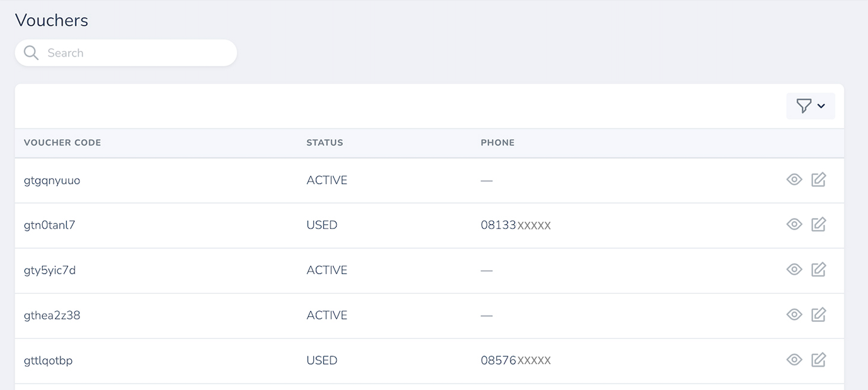Click the search magnifier icon
This screenshot has height=390, width=868.
pos(31,53)
